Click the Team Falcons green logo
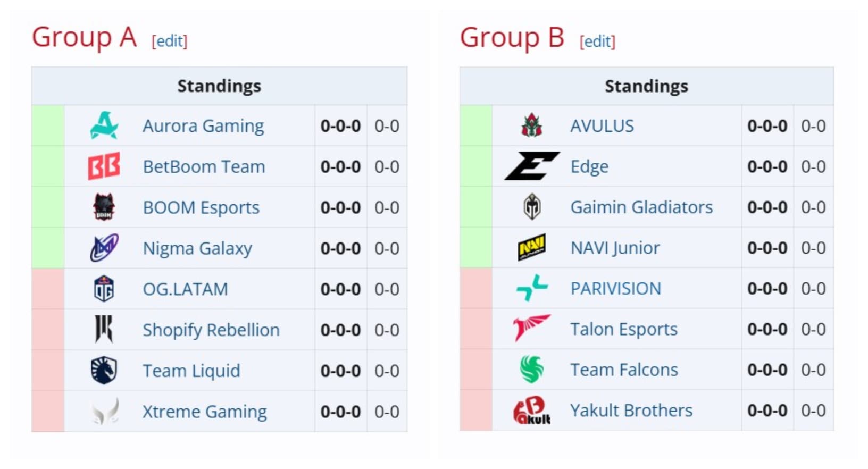 point(531,370)
